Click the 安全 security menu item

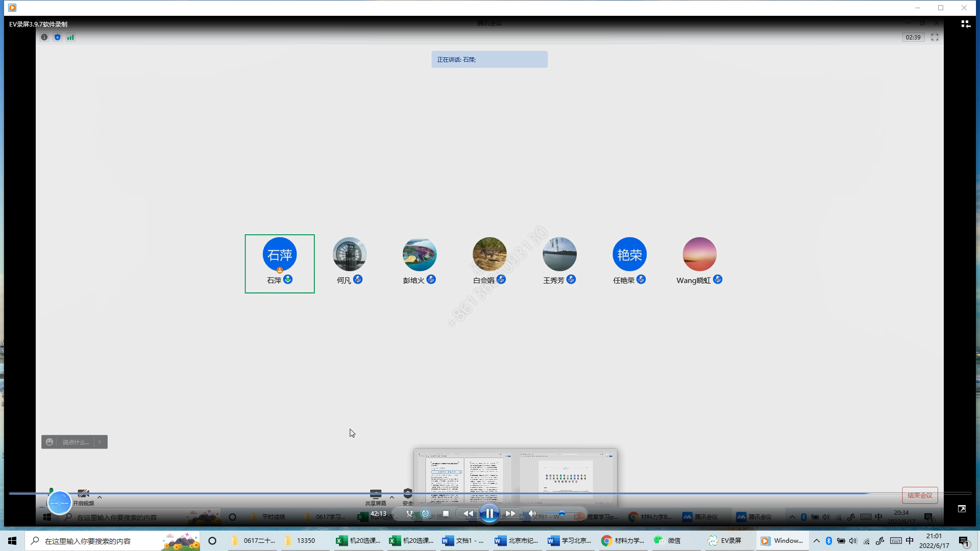[407, 497]
